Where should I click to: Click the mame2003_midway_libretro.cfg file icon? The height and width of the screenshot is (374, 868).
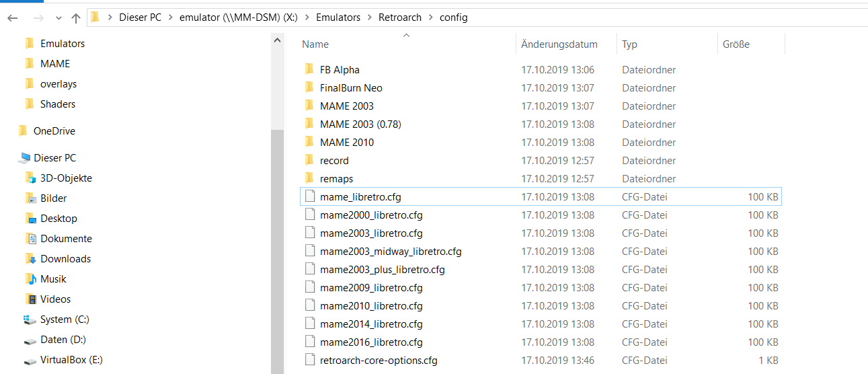(x=309, y=251)
